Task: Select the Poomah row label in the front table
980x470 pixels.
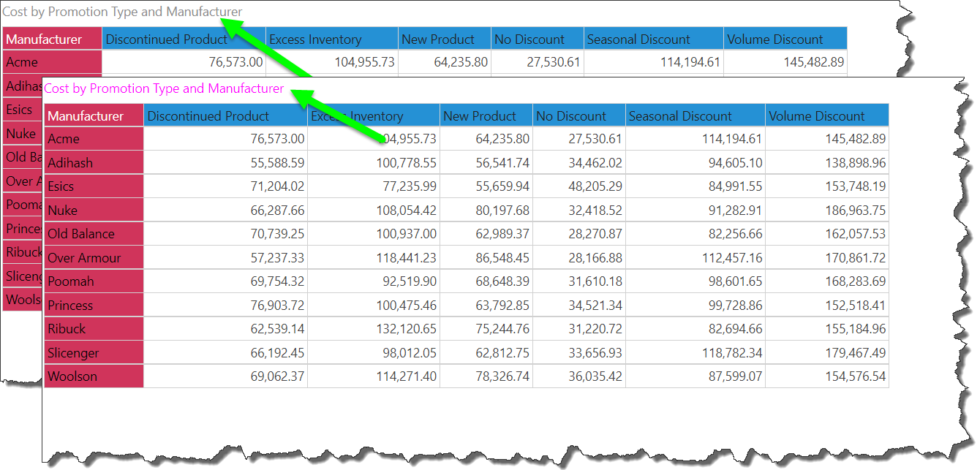Action: [94, 281]
